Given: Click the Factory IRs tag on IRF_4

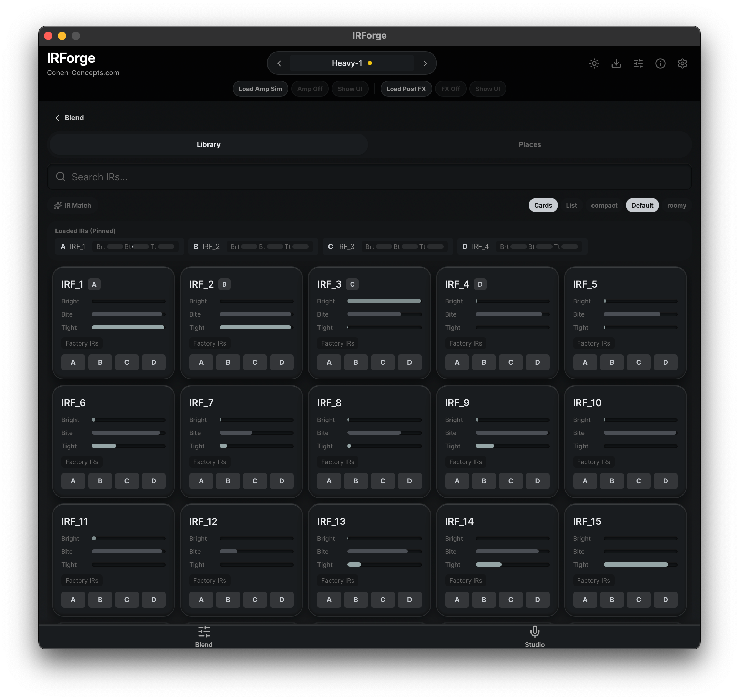Looking at the screenshot, I should [x=466, y=343].
